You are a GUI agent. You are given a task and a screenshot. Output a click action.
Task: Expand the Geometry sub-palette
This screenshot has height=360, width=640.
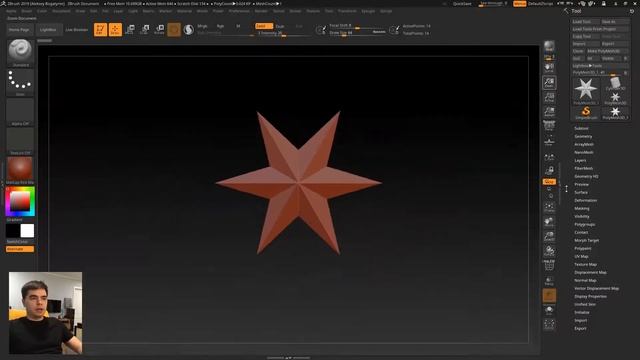coord(583,136)
